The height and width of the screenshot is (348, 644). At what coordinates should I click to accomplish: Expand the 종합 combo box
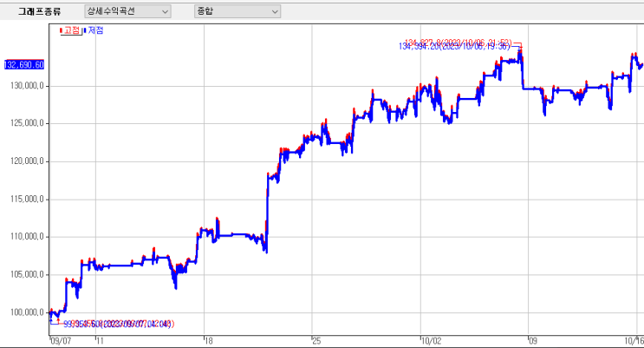(237, 11)
